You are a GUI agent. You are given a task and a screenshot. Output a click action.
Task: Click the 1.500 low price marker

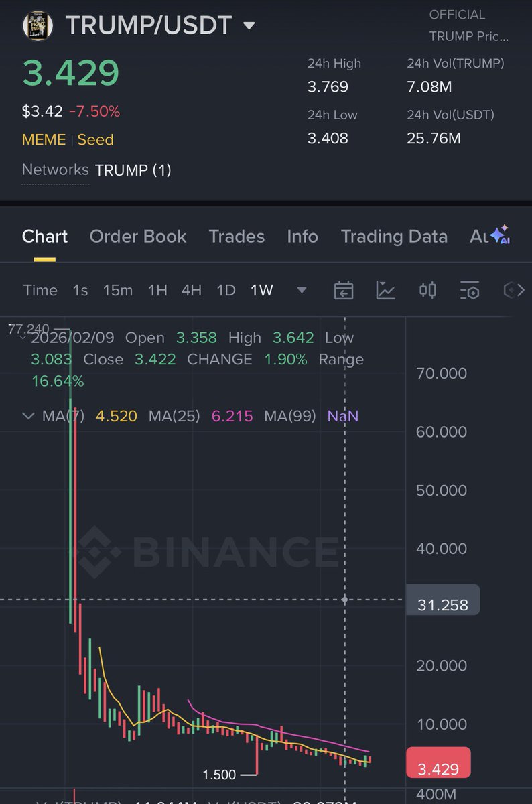[219, 775]
